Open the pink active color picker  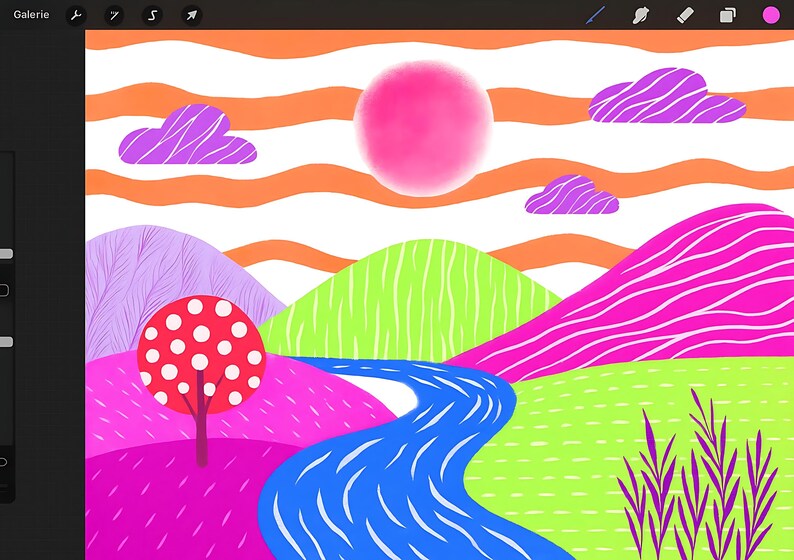pos(771,15)
